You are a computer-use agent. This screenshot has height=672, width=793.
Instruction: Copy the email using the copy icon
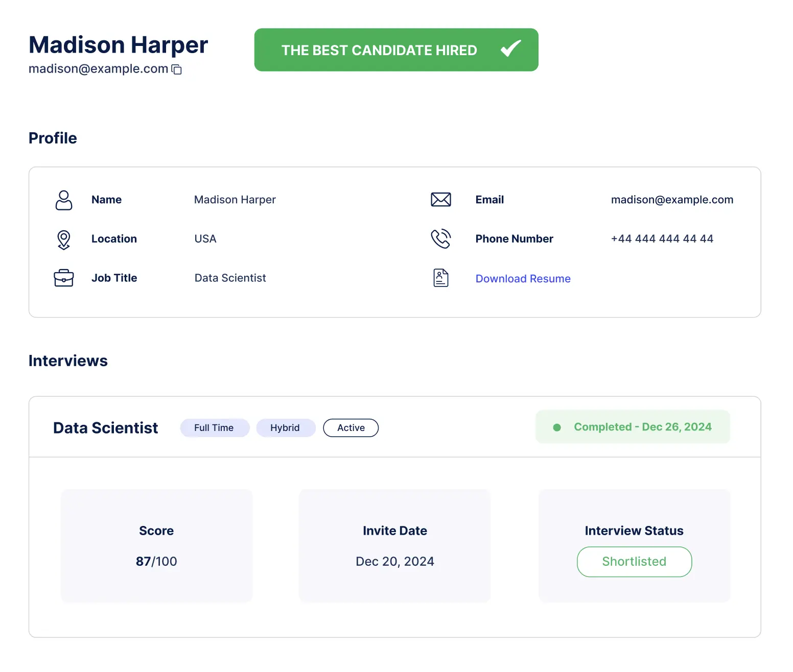click(x=177, y=69)
